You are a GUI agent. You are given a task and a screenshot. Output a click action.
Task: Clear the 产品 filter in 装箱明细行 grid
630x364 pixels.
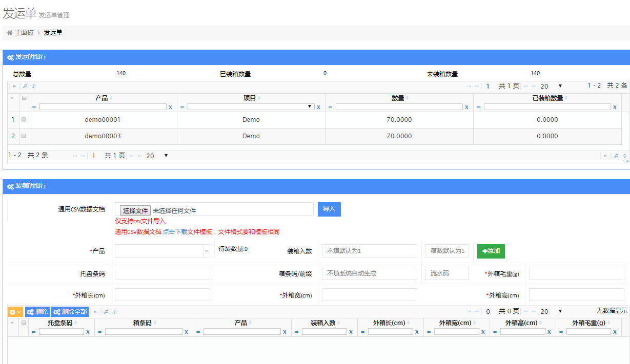tap(284, 332)
